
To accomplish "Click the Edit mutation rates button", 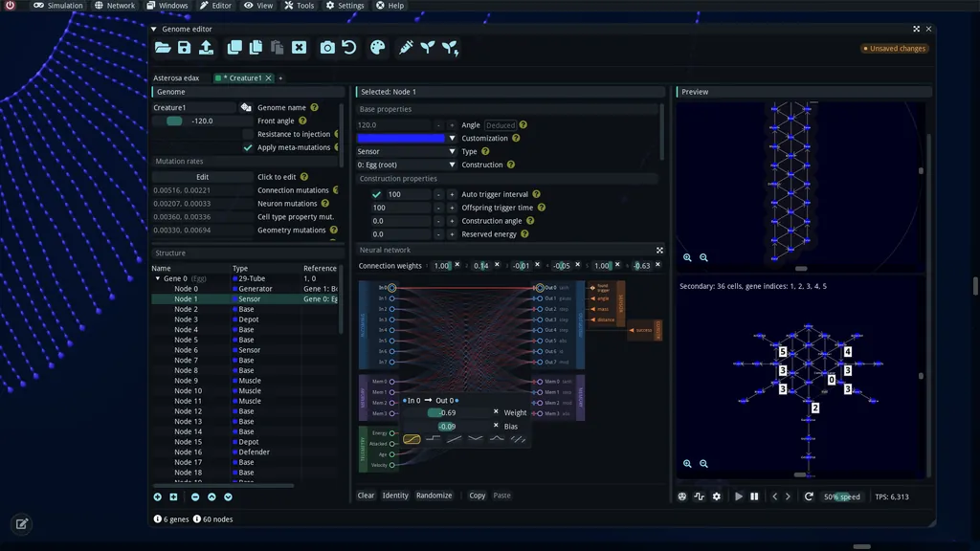I will coord(203,177).
